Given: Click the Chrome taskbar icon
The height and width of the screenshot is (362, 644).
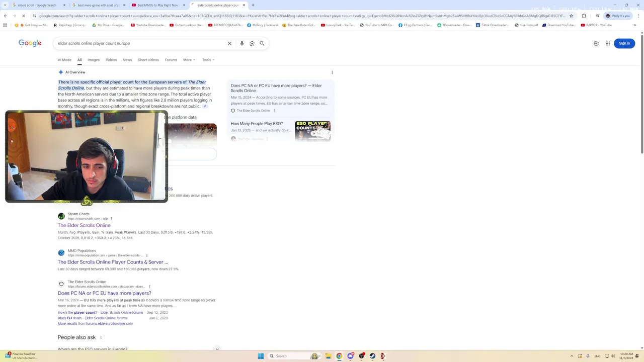Looking at the screenshot, I should (339, 356).
